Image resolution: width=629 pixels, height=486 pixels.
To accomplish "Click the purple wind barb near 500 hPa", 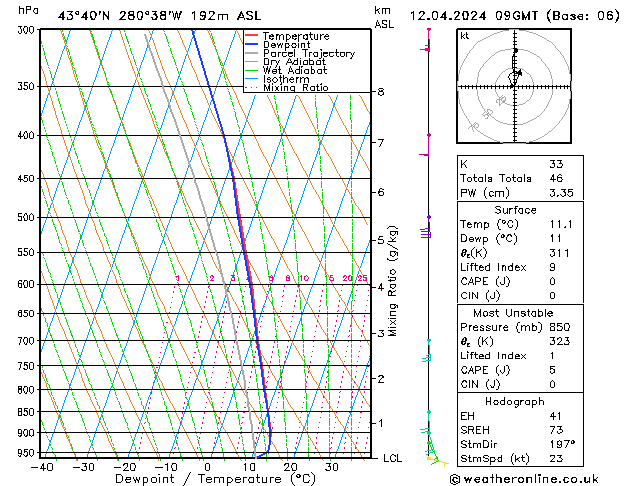I will pyautogui.click(x=426, y=228).
